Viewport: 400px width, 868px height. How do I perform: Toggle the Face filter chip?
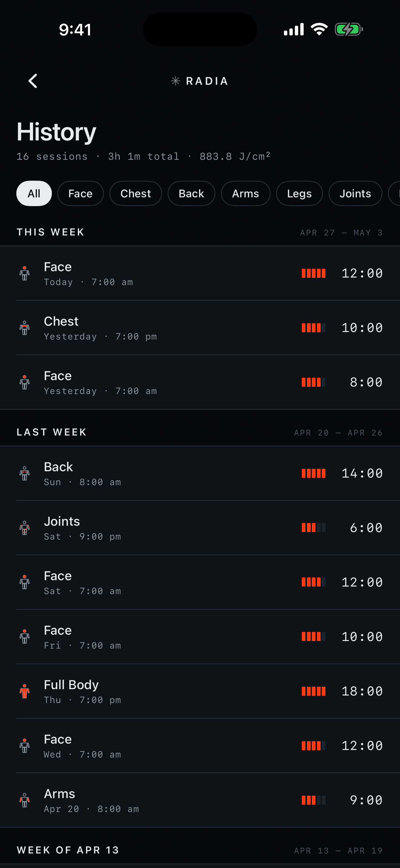click(x=80, y=193)
